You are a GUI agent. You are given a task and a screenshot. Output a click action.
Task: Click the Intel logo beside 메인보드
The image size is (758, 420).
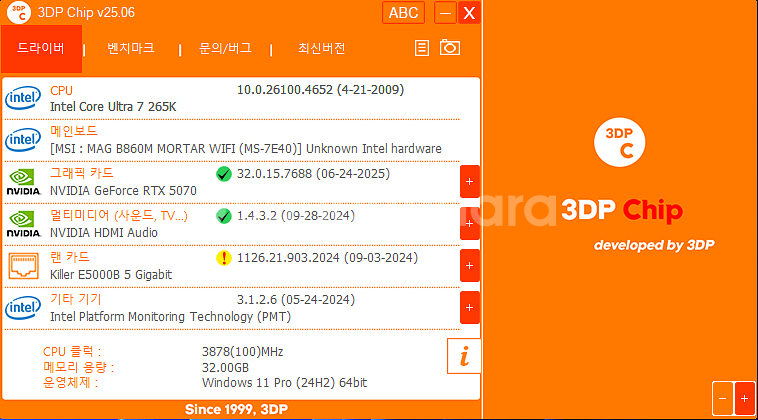(x=23, y=140)
